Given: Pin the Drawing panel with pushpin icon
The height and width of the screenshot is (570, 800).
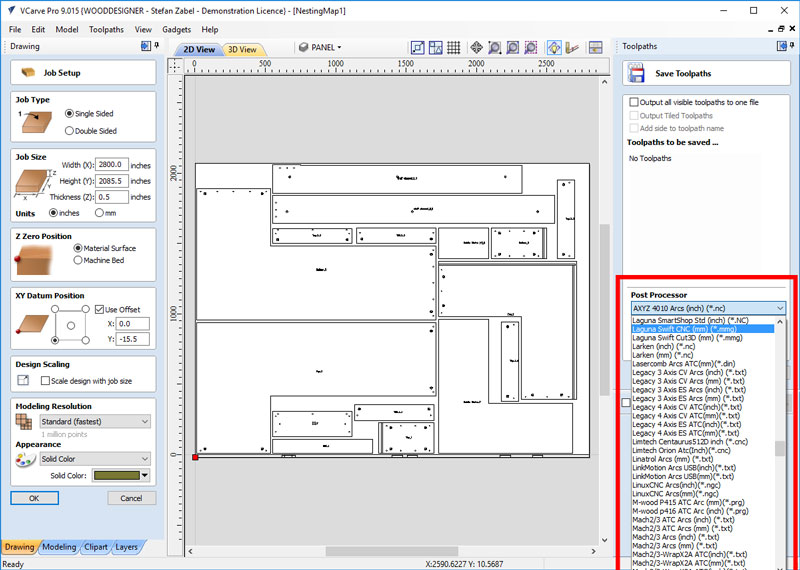Looking at the screenshot, I should pos(157,46).
